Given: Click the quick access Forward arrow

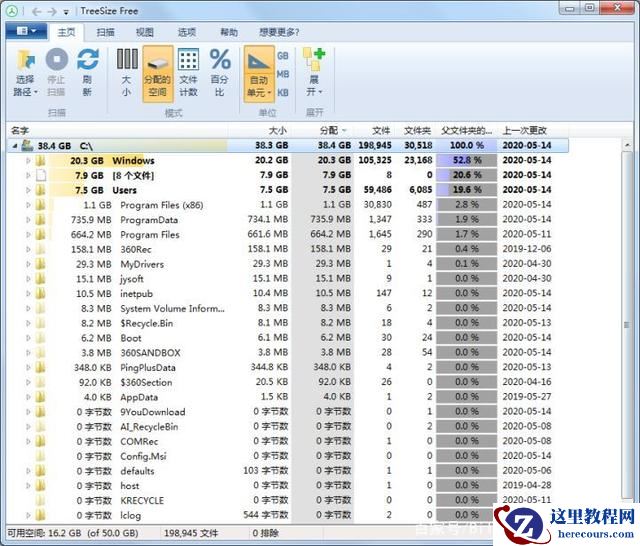Looking at the screenshot, I should point(52,11).
